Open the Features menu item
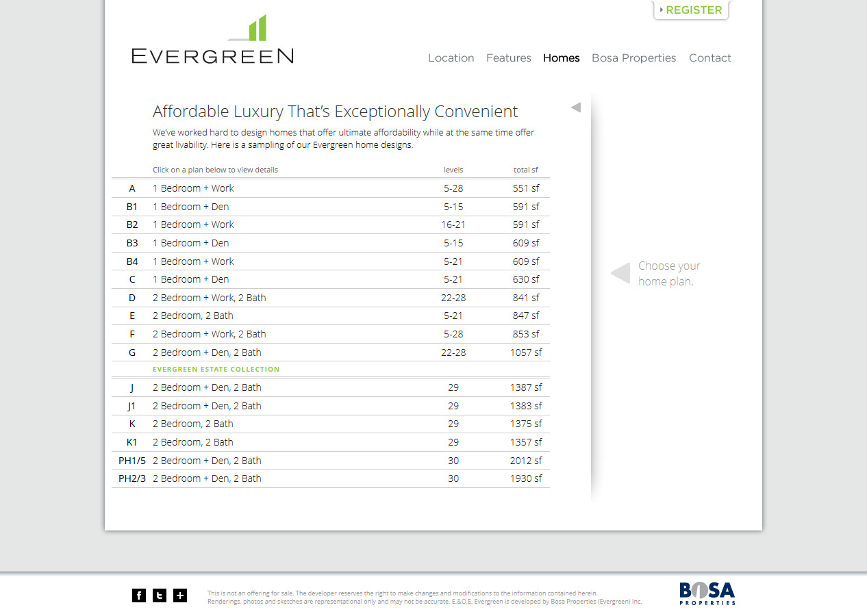 point(509,58)
